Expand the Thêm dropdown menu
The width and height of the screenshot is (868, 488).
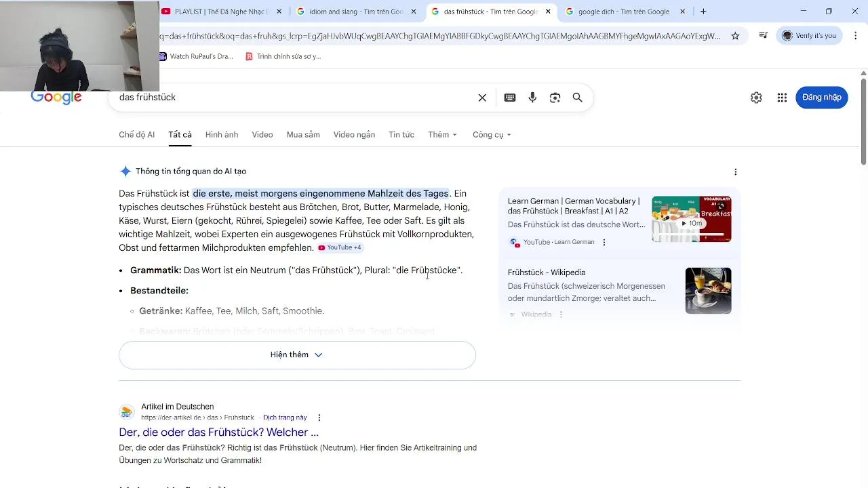point(443,135)
